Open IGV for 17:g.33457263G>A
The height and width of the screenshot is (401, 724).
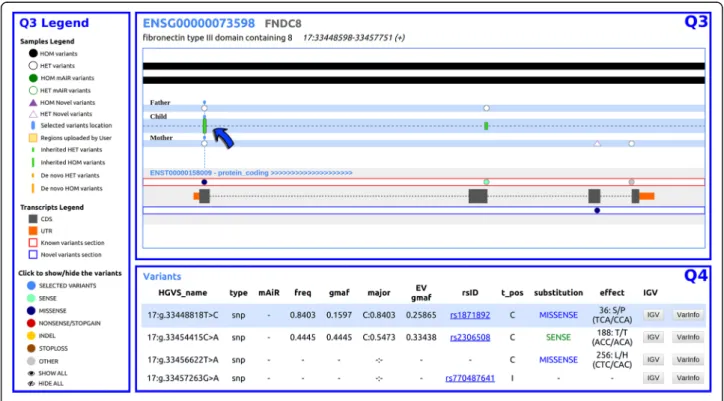pyautogui.click(x=653, y=378)
